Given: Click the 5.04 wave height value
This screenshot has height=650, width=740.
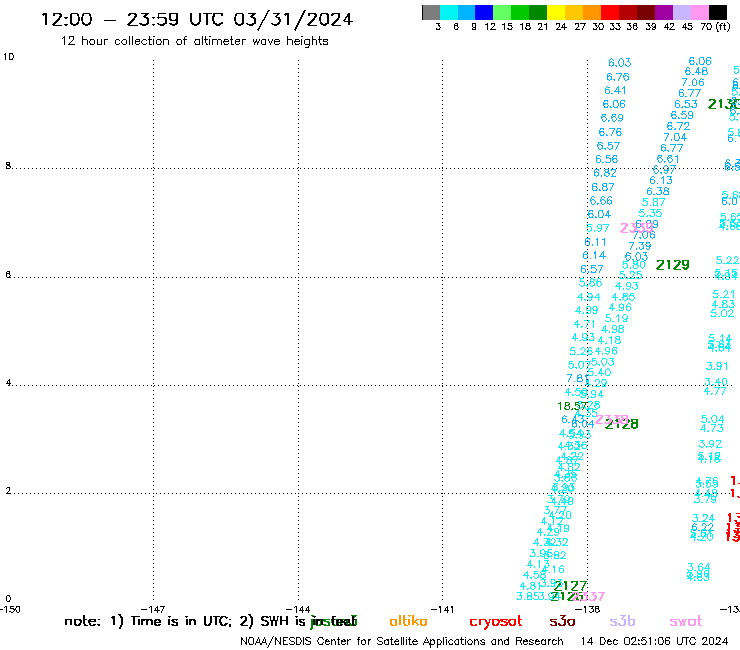Looking at the screenshot, I should 713,419.
